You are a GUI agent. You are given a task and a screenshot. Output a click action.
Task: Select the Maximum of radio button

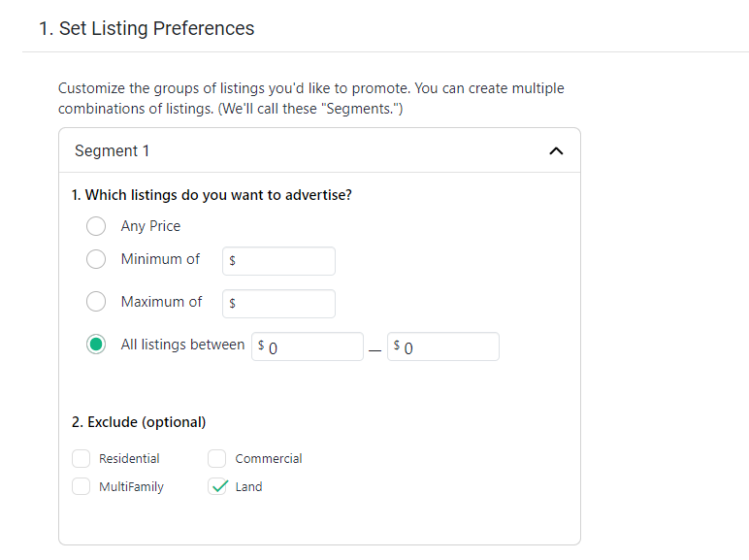click(96, 302)
